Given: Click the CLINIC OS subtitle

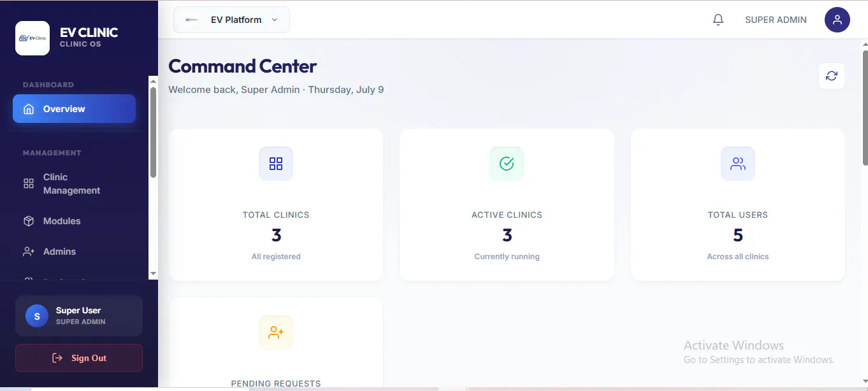Looking at the screenshot, I should click(80, 44).
